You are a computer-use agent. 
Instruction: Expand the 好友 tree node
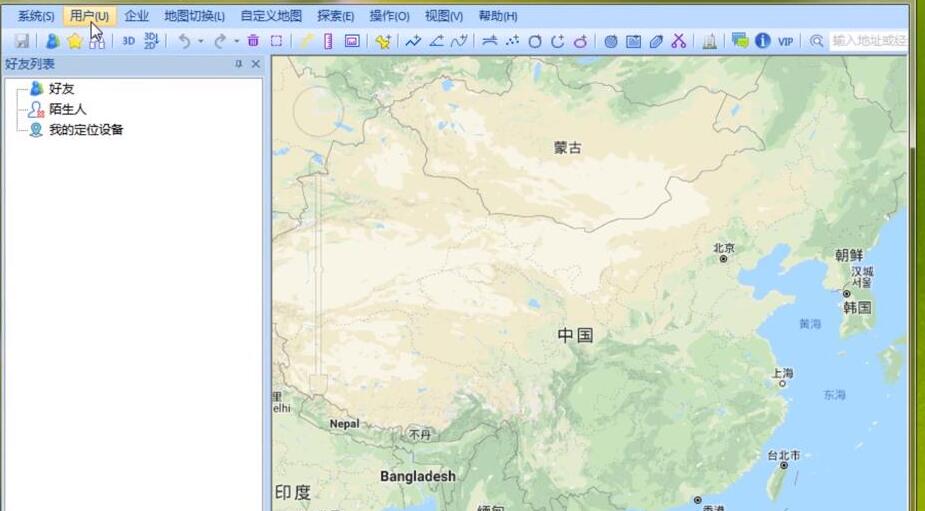61,88
